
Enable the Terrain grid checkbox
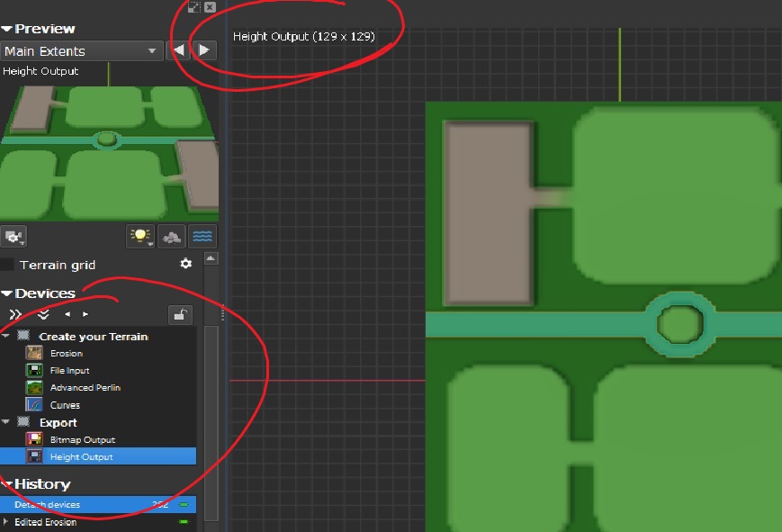click(7, 265)
